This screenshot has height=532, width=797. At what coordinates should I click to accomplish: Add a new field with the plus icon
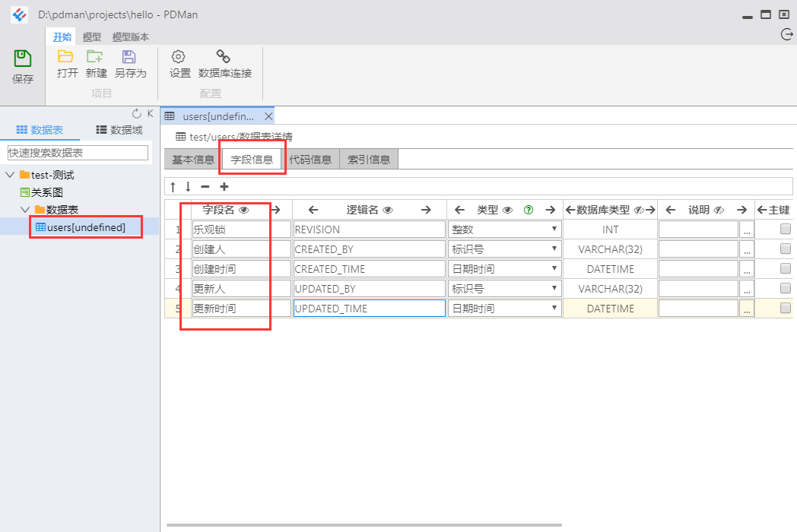point(224,186)
